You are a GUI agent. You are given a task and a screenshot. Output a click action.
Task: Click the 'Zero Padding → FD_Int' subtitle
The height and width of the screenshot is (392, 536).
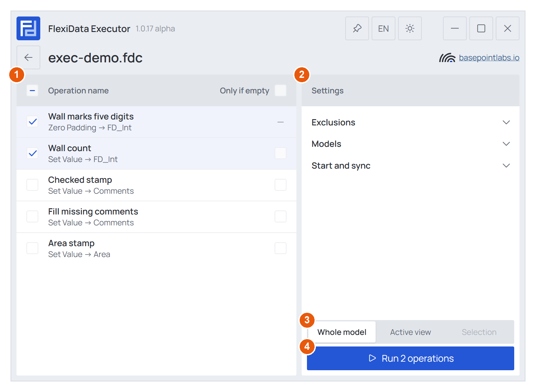pos(90,128)
